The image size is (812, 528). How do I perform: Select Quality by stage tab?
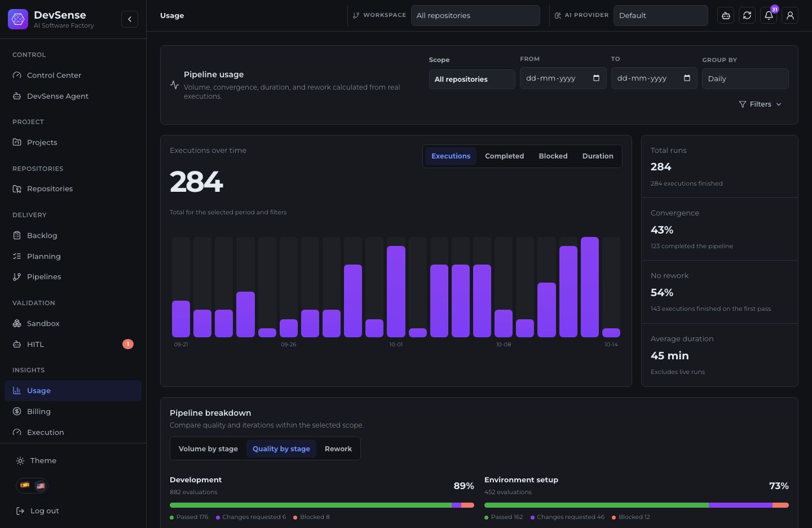pyautogui.click(x=281, y=449)
